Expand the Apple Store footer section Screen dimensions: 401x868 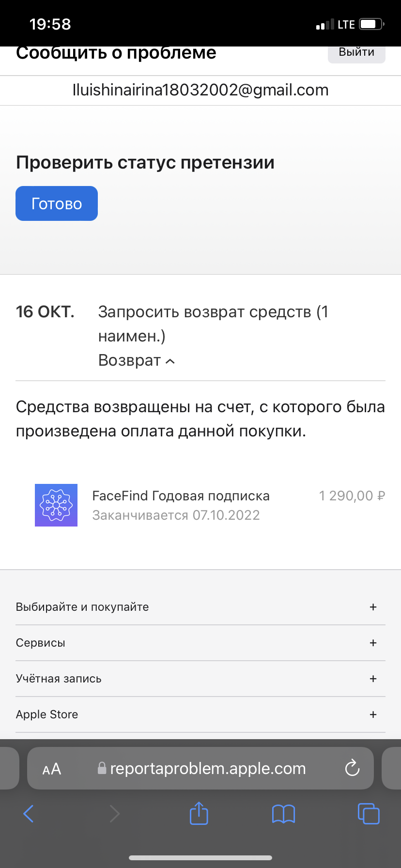(x=373, y=714)
